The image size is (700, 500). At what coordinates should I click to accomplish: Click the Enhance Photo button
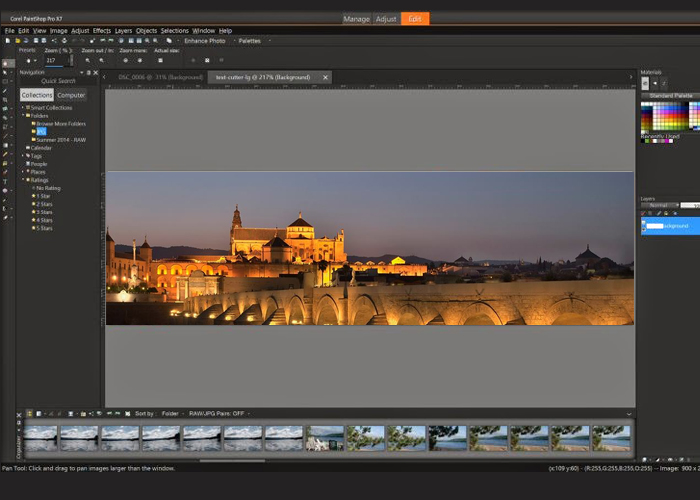tap(204, 41)
